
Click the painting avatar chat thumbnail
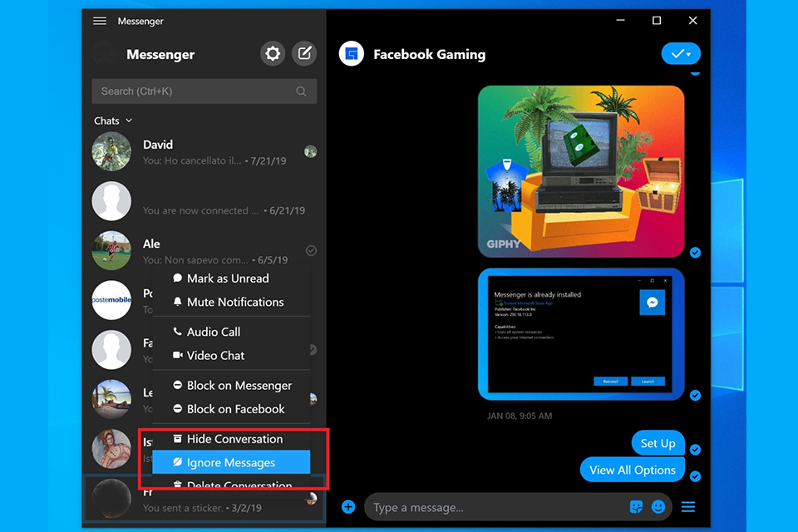111,449
